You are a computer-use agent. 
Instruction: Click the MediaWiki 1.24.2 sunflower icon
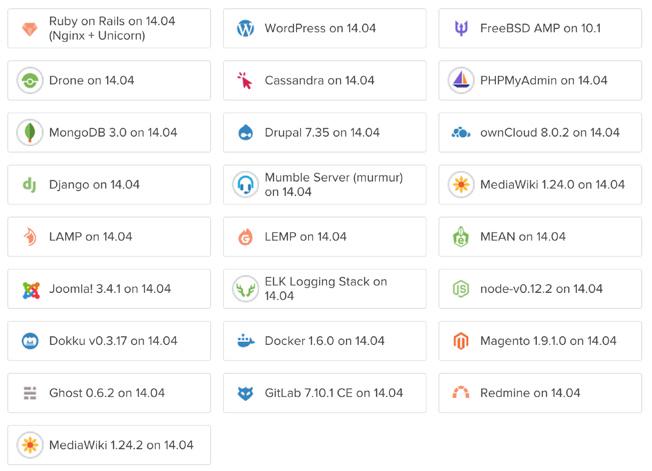point(30,445)
